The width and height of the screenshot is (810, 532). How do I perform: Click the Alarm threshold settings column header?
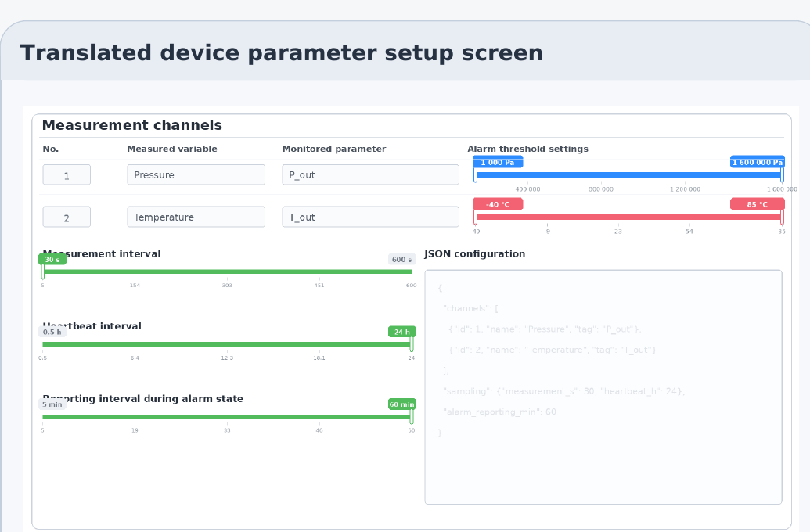click(528, 149)
